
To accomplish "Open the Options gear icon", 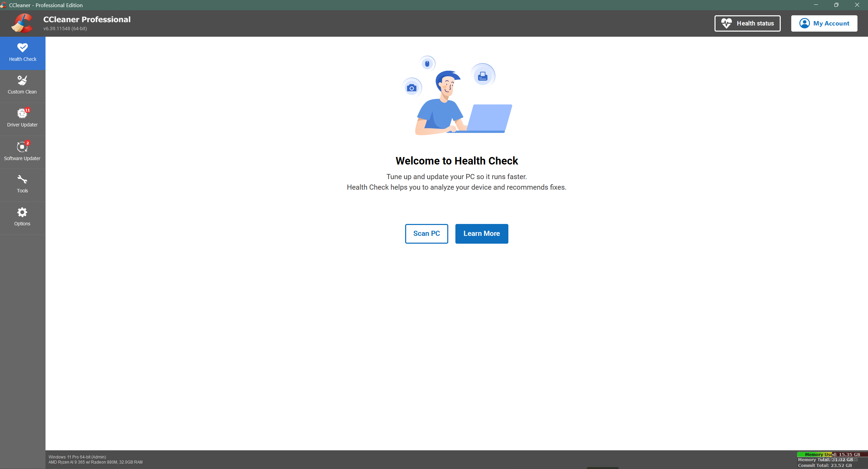I will (22, 212).
